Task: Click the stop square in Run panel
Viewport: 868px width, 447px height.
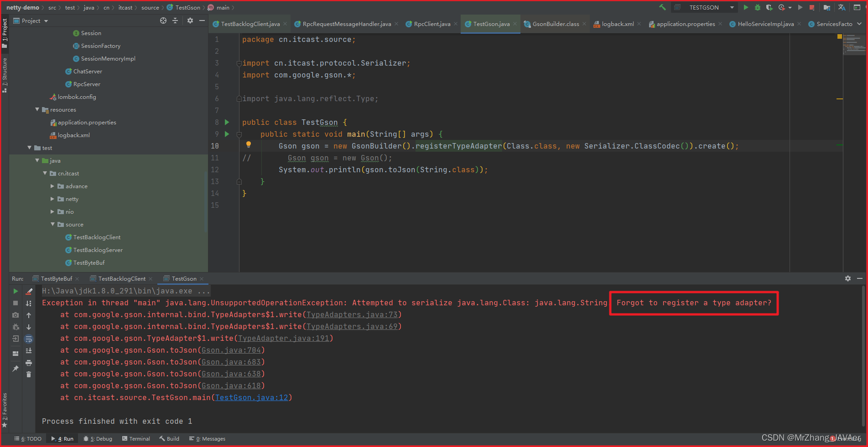Action: point(16,303)
